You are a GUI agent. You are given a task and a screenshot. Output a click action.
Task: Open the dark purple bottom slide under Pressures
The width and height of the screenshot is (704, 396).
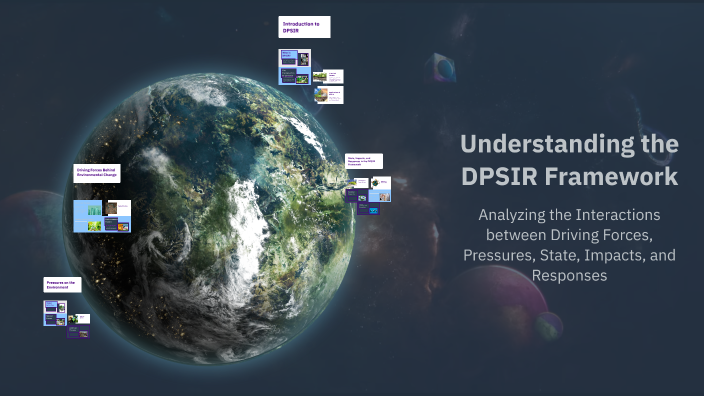coord(78,332)
